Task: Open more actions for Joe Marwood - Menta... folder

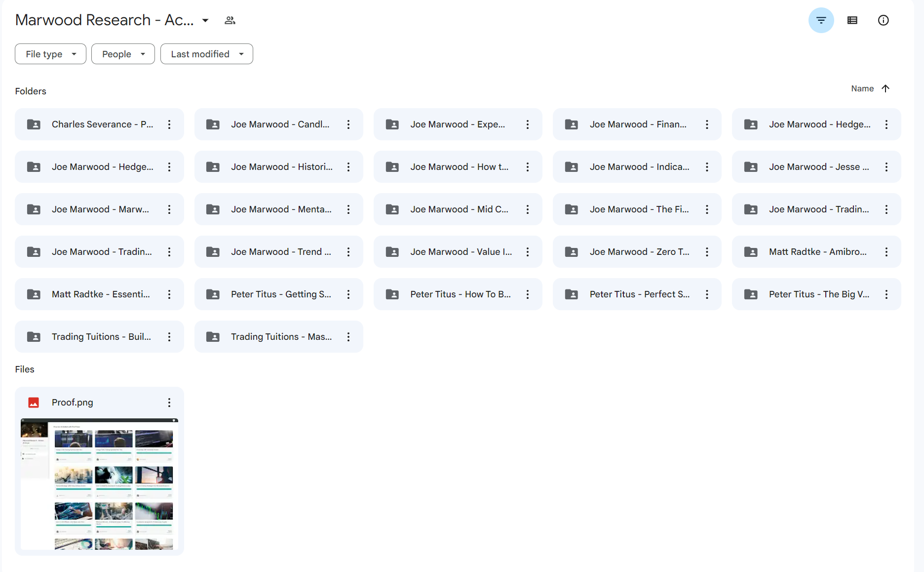Action: pos(348,209)
